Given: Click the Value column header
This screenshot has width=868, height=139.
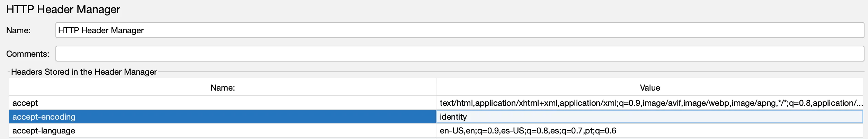Looking at the screenshot, I should pyautogui.click(x=649, y=88).
